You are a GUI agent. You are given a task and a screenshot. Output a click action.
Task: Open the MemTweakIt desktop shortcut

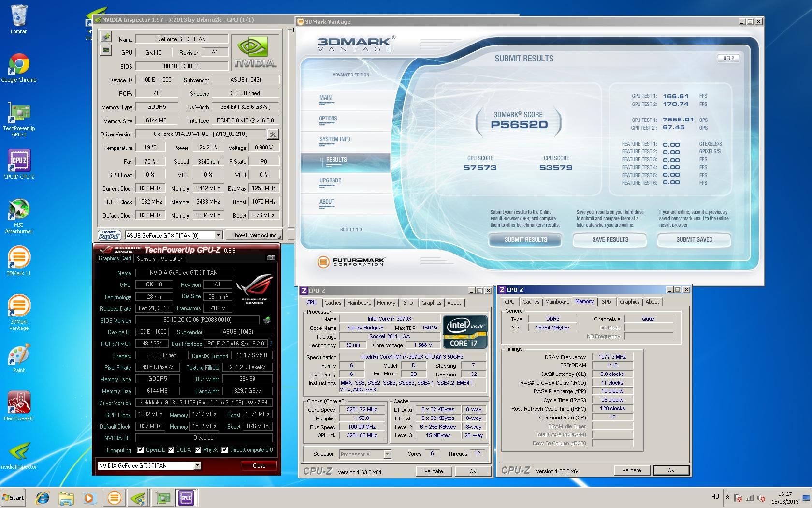click(19, 405)
